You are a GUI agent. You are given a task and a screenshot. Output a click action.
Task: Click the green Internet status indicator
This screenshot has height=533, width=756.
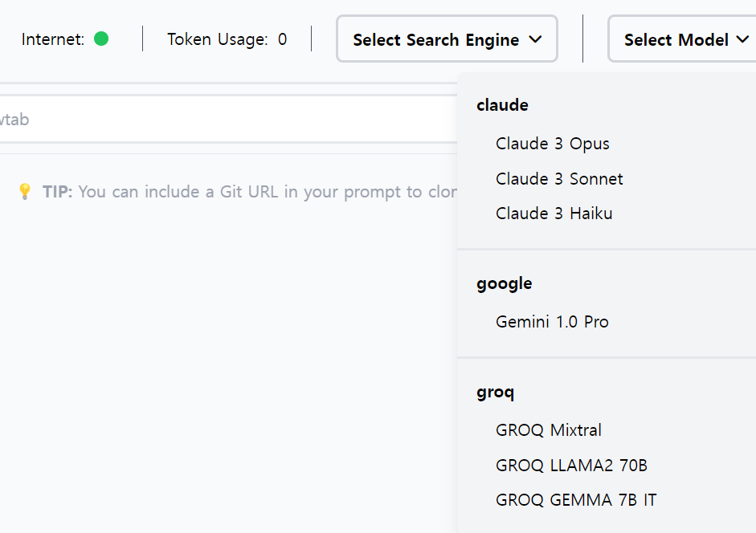pyautogui.click(x=101, y=39)
